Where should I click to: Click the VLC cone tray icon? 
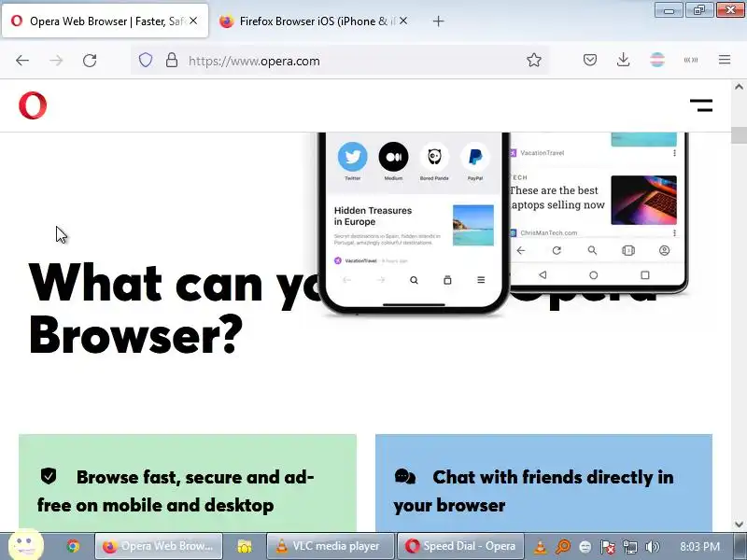coord(541,547)
